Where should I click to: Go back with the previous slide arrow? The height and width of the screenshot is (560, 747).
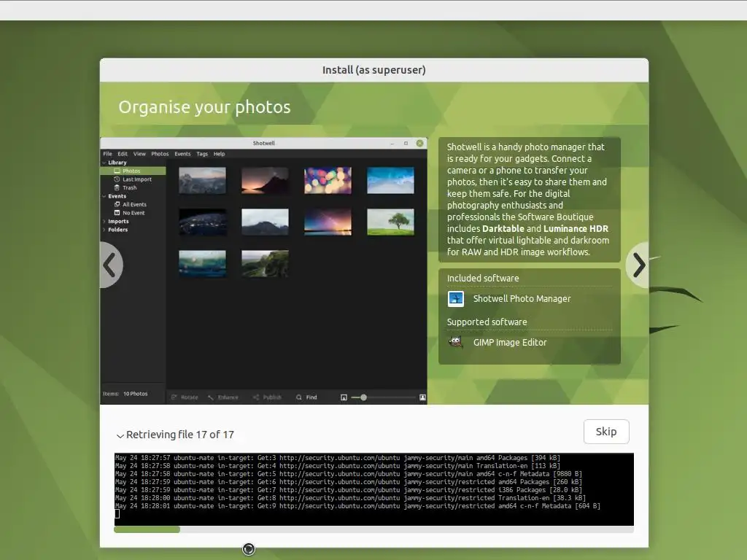click(111, 265)
